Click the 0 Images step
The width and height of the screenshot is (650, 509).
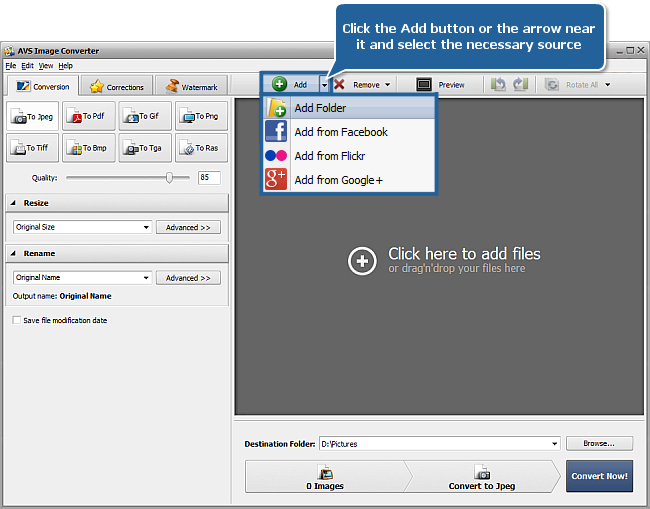pos(325,477)
